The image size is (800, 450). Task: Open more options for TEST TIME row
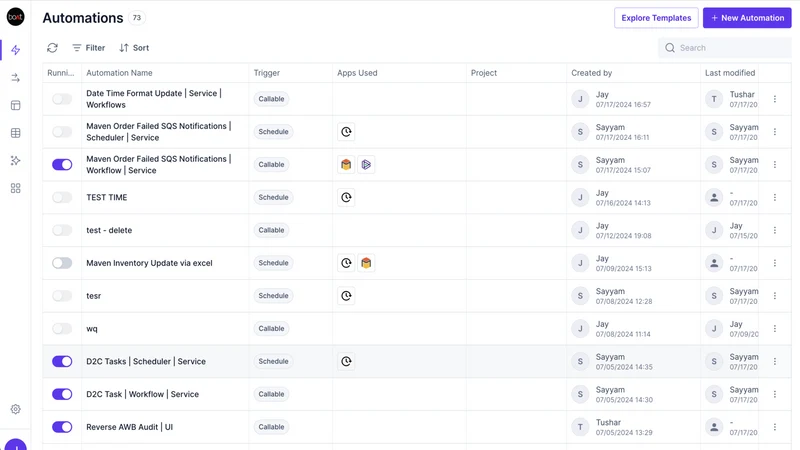tap(774, 197)
